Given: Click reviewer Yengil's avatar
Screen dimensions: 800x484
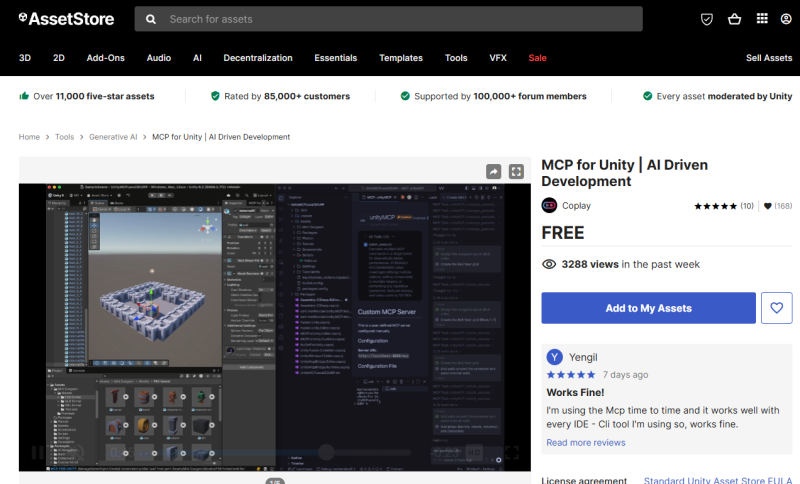Looking at the screenshot, I should tap(555, 357).
